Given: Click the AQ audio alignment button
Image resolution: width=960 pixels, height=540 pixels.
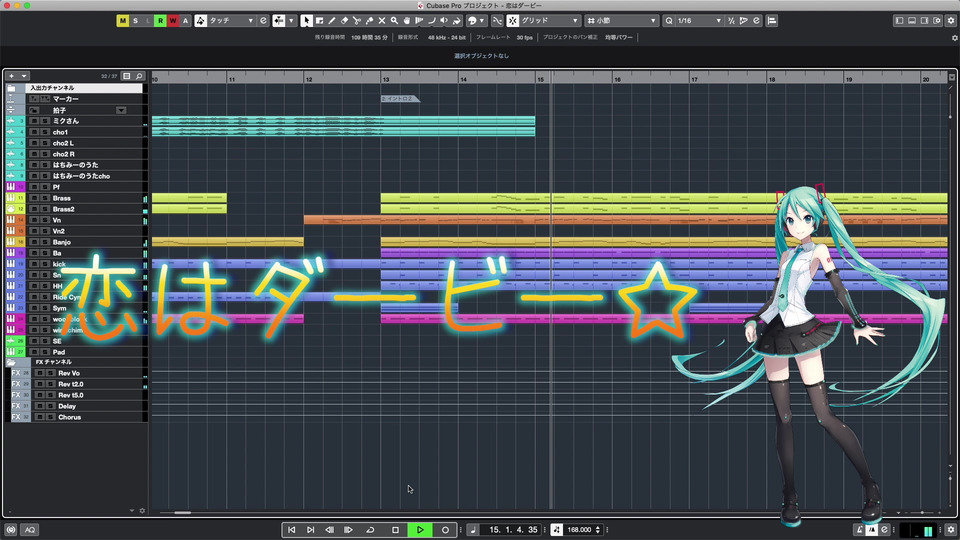Looking at the screenshot, I should tap(30, 530).
